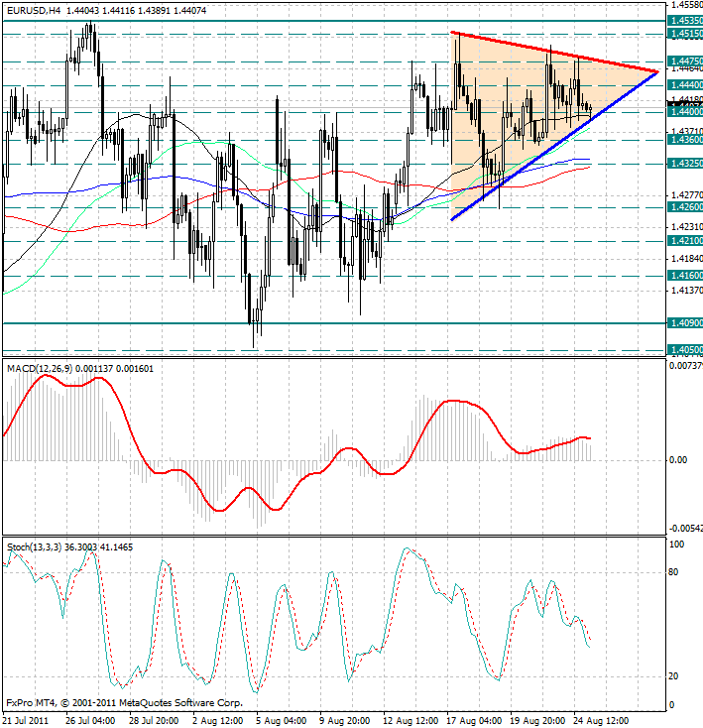
Task: Select the 1.4210 support level label
Action: [x=685, y=241]
